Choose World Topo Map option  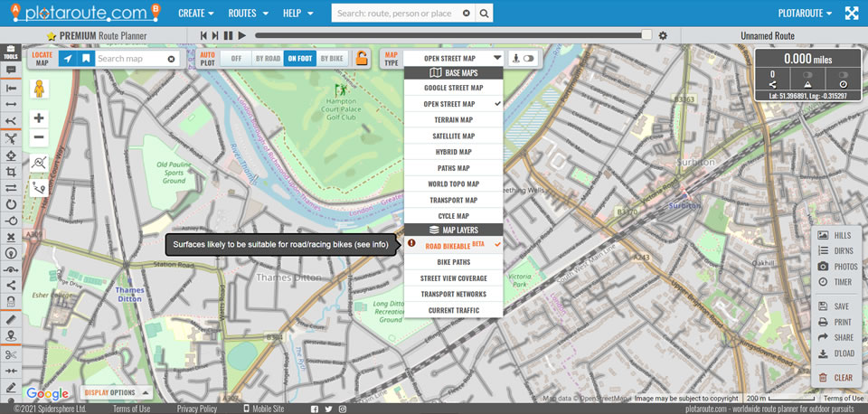pos(453,183)
